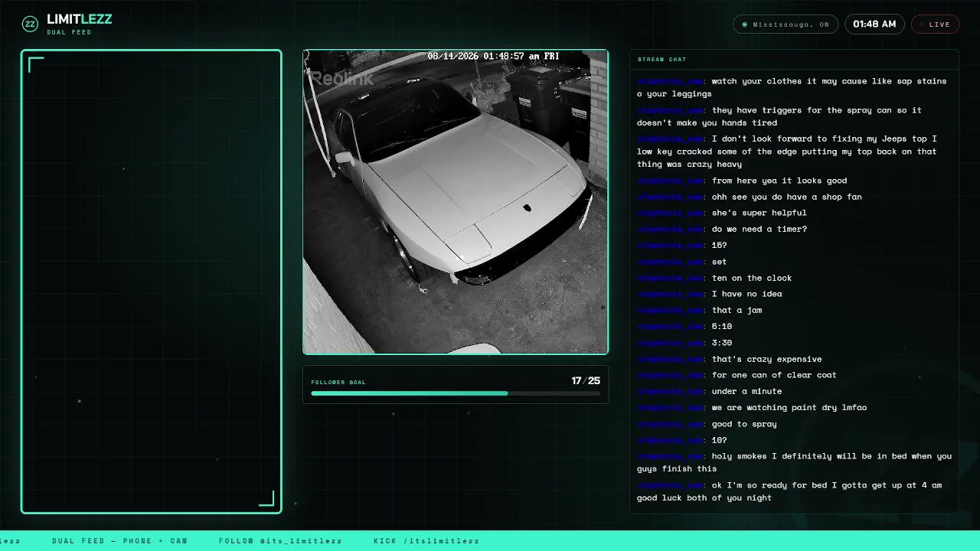
Task: Click ticker text 'DUAL FEED — PHONE + CAM'
Action: pyautogui.click(x=119, y=541)
